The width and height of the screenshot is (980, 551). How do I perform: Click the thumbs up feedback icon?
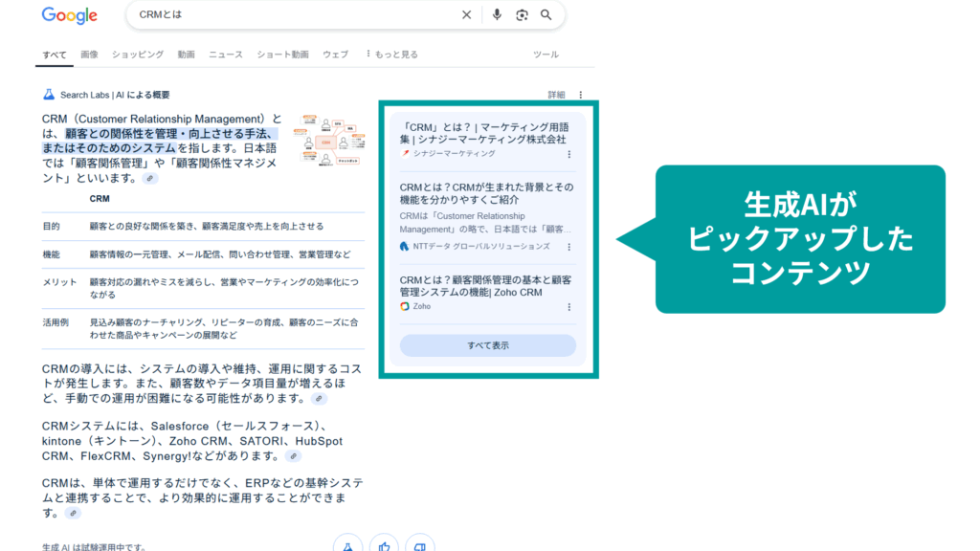[x=384, y=544]
